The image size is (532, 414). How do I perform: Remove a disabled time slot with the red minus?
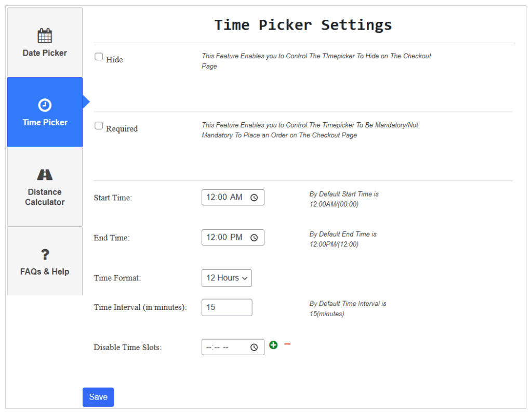tap(287, 344)
